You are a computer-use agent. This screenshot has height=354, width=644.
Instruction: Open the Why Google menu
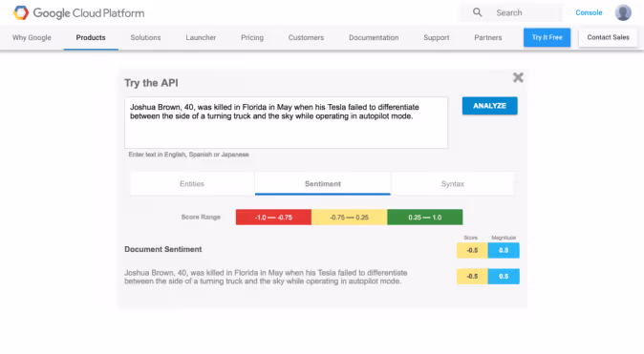[x=32, y=37]
